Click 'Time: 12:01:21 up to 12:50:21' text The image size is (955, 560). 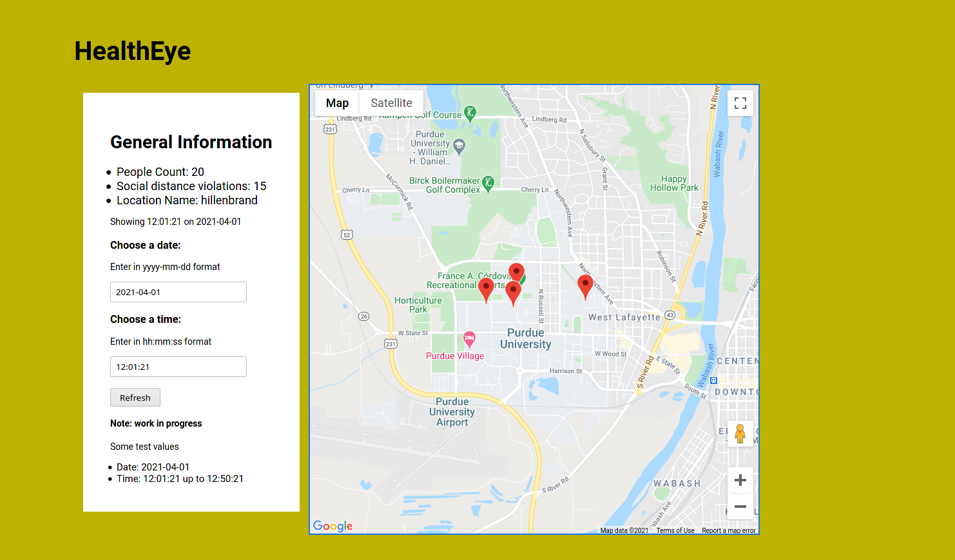click(x=180, y=479)
